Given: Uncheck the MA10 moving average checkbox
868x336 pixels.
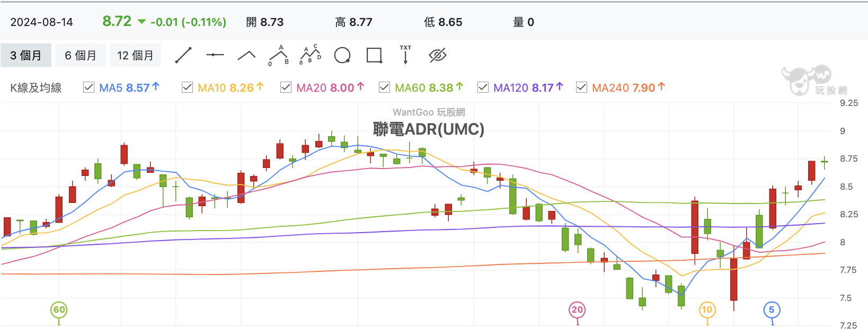Looking at the screenshot, I should click(x=188, y=87).
